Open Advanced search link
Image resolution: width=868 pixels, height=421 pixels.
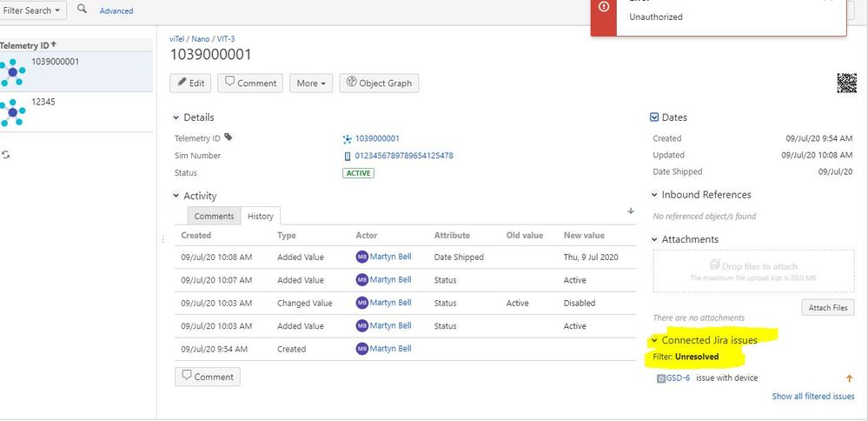tap(116, 10)
